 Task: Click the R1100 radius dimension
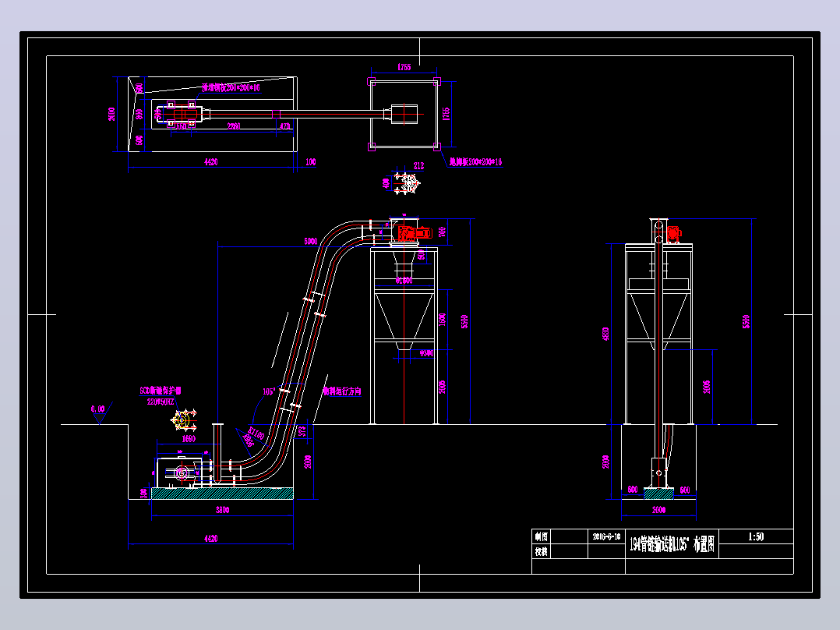256,434
